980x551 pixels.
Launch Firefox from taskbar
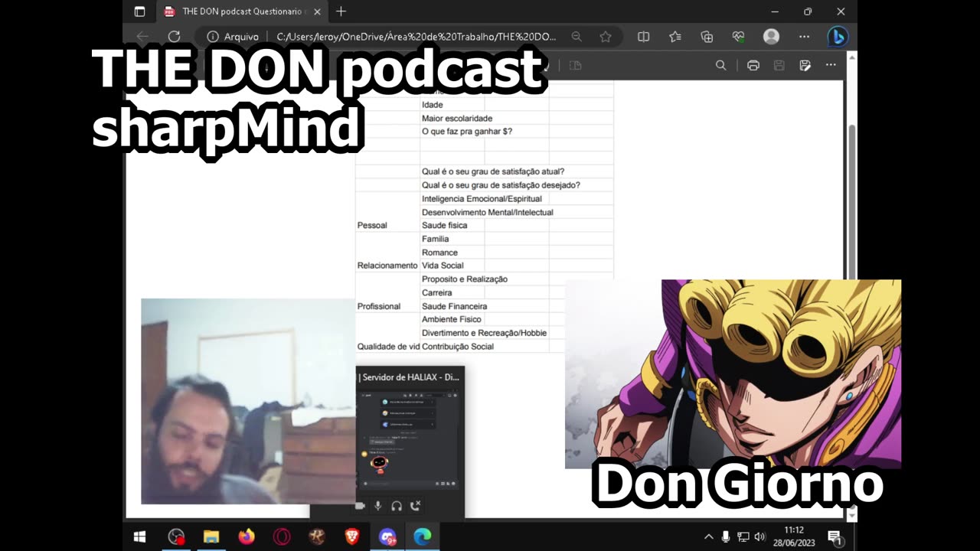[x=247, y=536]
